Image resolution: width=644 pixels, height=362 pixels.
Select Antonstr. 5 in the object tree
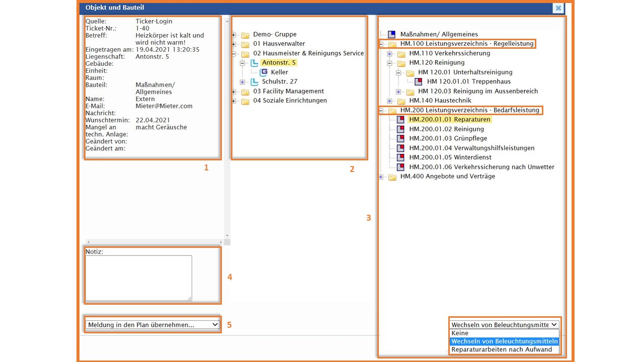click(279, 63)
